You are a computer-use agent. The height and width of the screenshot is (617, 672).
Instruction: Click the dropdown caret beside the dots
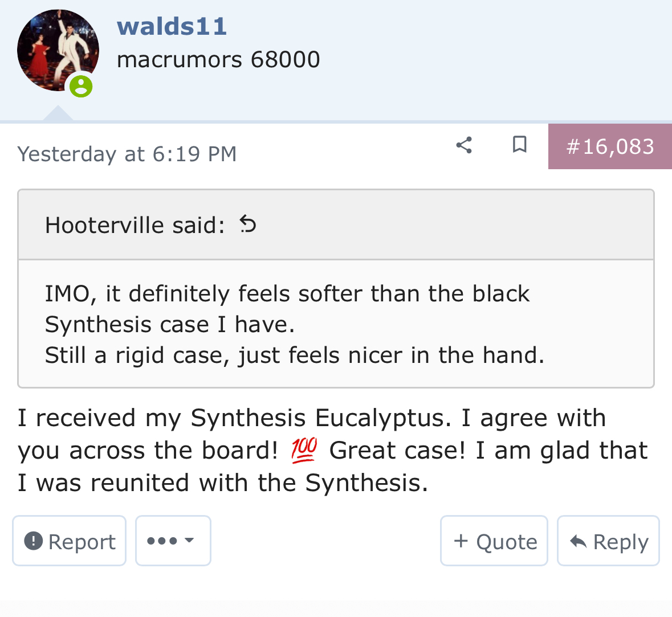tap(189, 540)
